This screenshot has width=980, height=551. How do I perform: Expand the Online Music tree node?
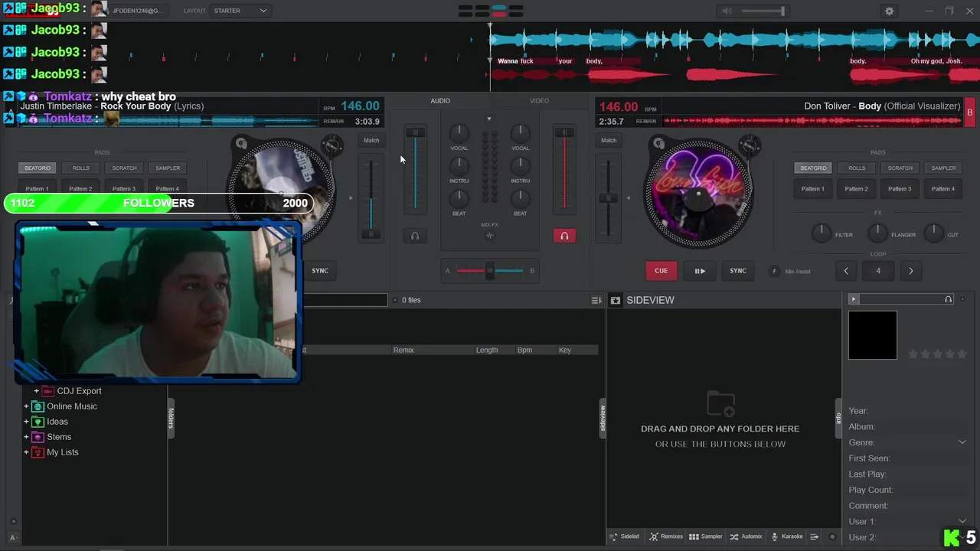click(x=26, y=406)
